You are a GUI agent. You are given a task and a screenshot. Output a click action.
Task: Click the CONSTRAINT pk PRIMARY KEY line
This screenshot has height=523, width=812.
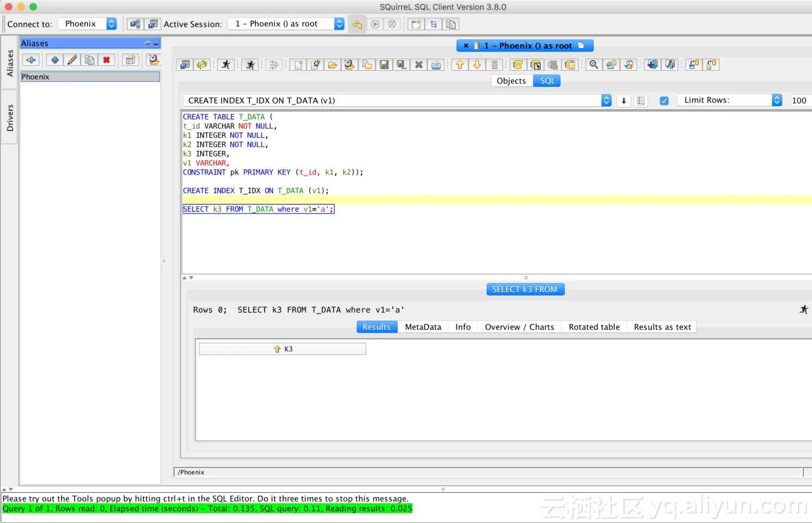273,172
